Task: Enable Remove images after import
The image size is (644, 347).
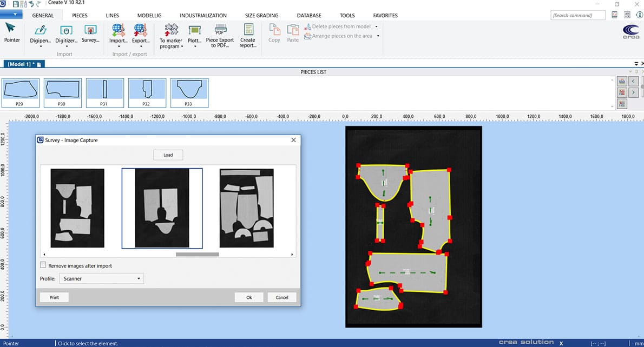Action: click(43, 265)
